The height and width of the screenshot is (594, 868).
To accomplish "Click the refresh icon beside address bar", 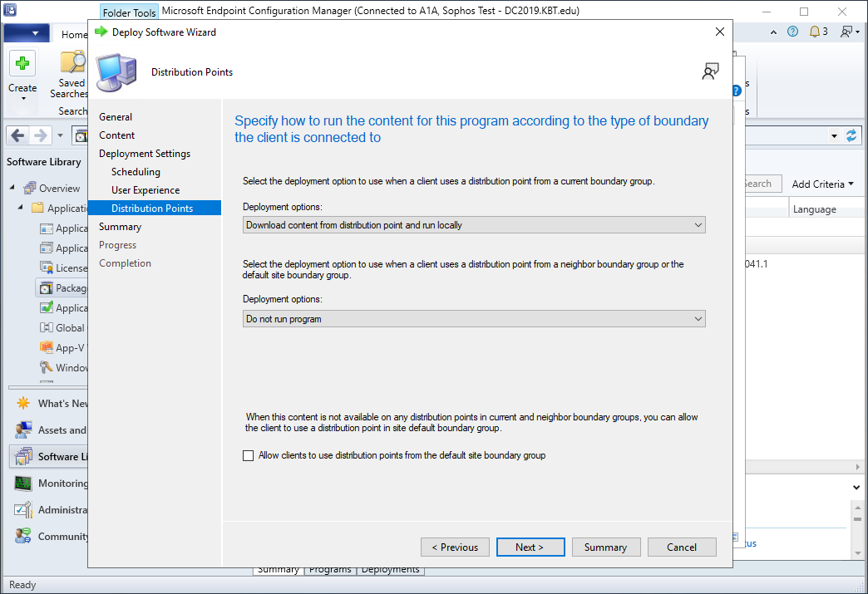I will [x=851, y=135].
